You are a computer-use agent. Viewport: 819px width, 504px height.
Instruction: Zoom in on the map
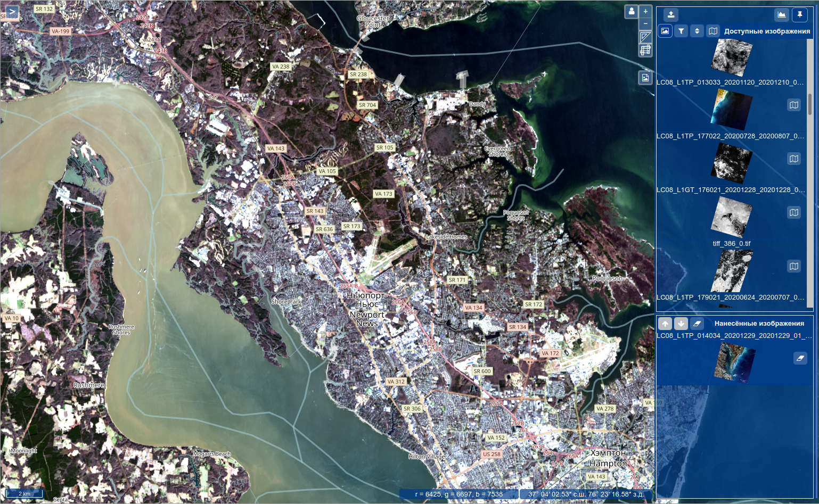click(x=645, y=11)
